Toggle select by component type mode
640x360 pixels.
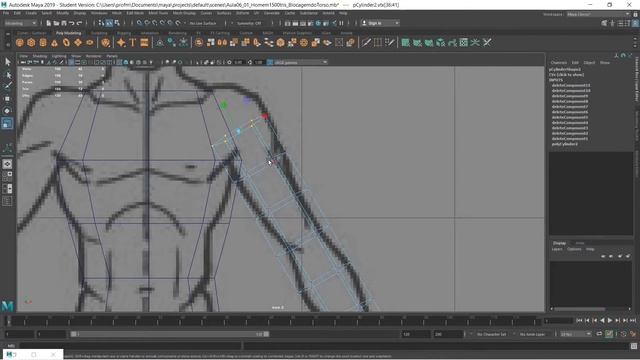pyautogui.click(x=117, y=23)
